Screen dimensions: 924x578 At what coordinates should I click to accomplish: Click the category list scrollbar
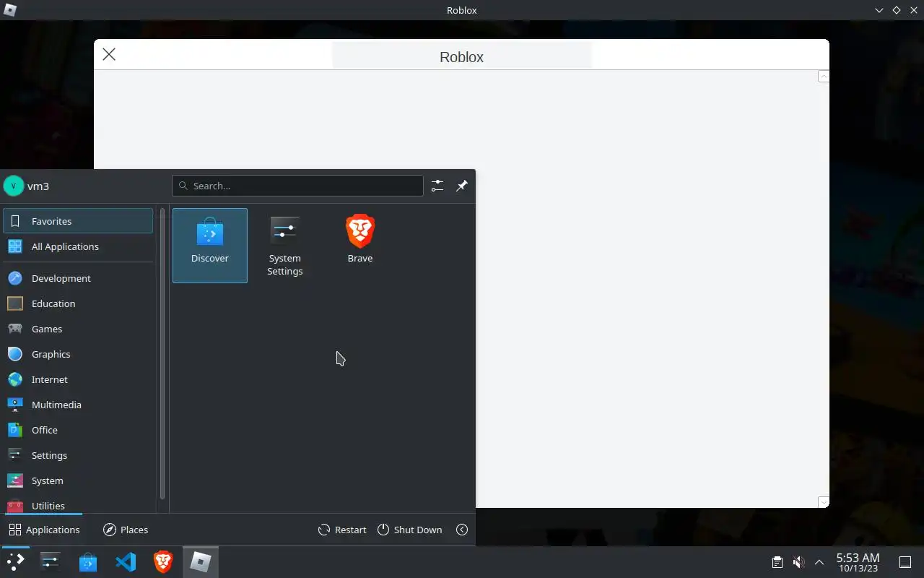point(162,354)
